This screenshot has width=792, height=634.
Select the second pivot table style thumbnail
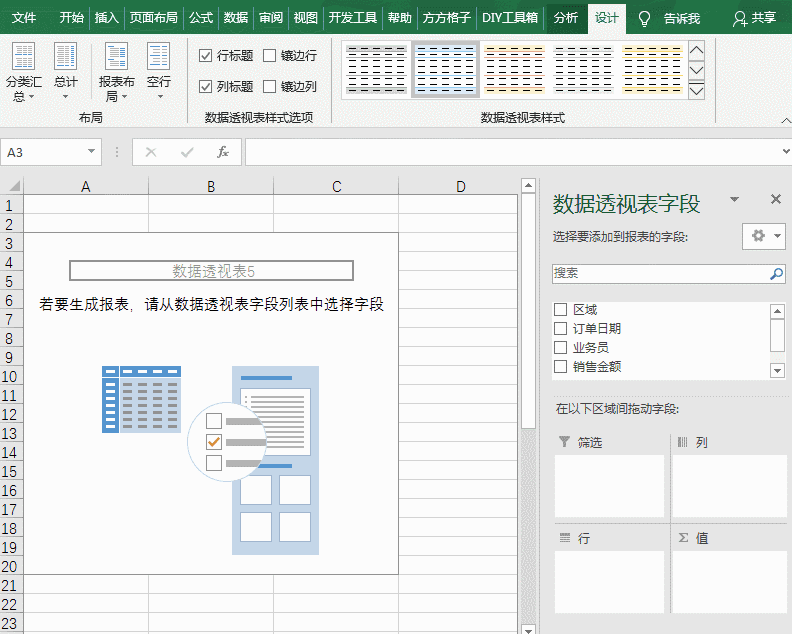coord(445,69)
